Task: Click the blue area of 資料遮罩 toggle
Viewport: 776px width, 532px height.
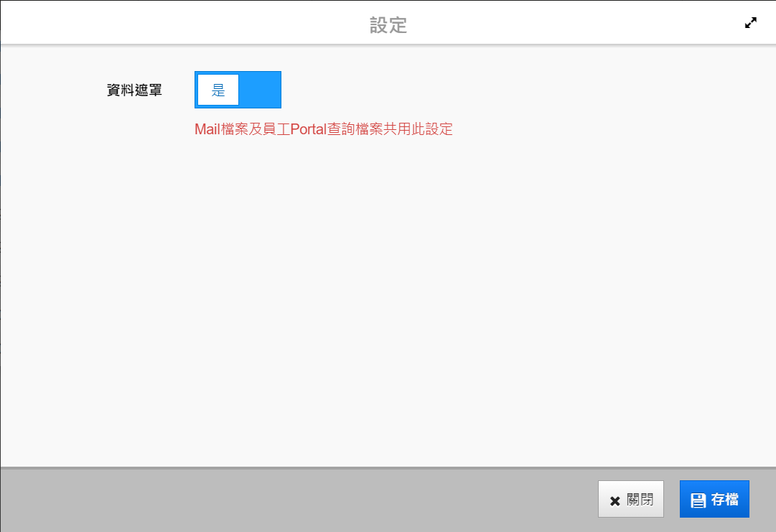Action: point(260,90)
